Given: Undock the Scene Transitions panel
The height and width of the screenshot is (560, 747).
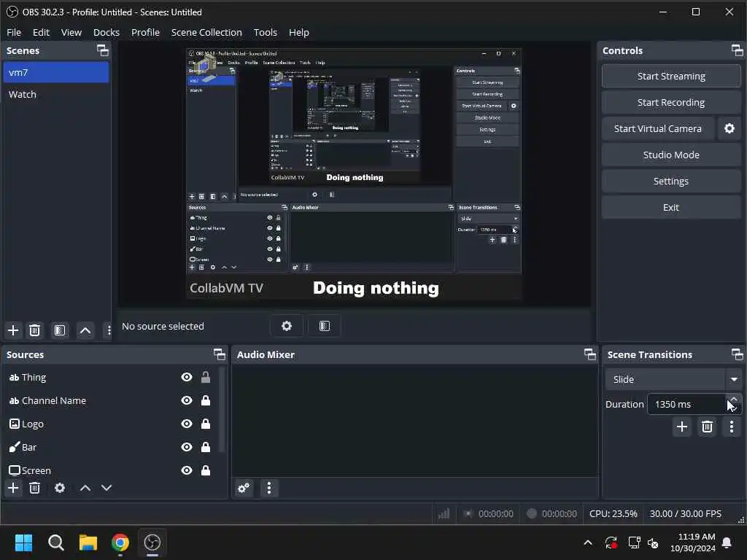Looking at the screenshot, I should tap(737, 354).
